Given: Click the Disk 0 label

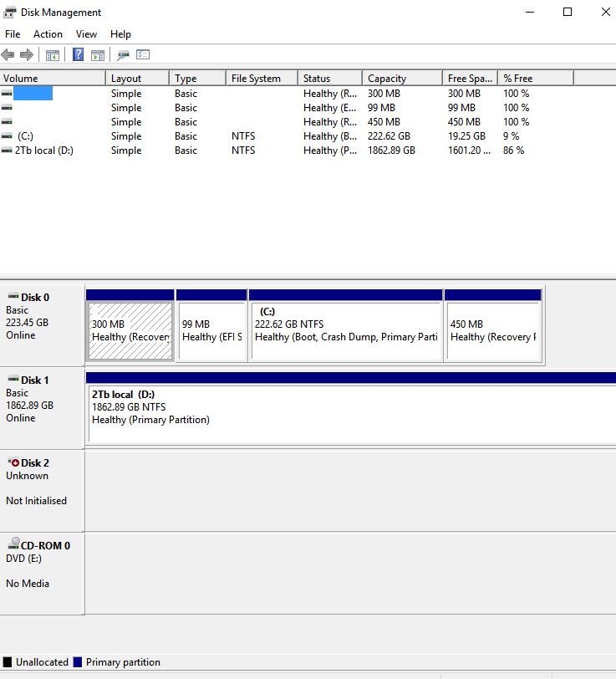Looking at the screenshot, I should pyautogui.click(x=35, y=298).
